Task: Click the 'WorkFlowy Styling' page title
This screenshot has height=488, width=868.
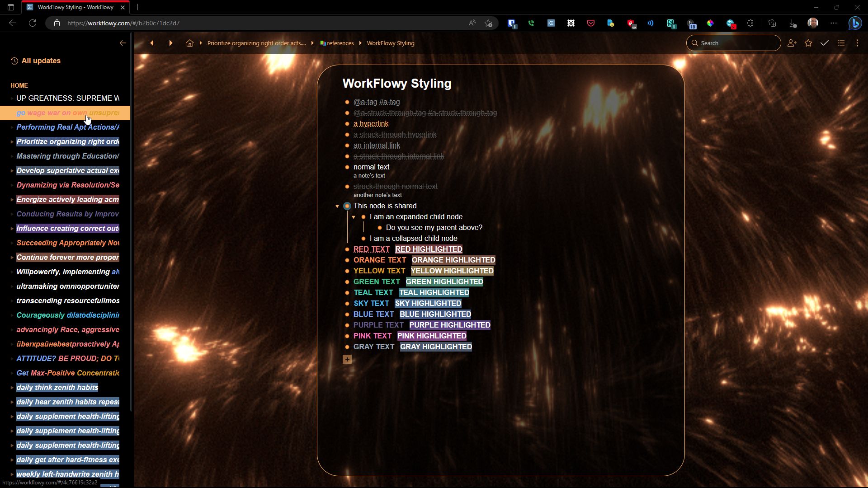Action: pos(397,84)
